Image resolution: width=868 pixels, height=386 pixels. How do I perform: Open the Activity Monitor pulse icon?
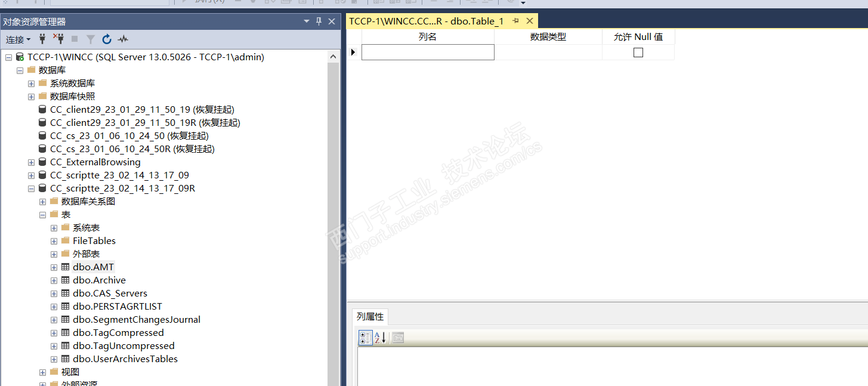click(123, 39)
